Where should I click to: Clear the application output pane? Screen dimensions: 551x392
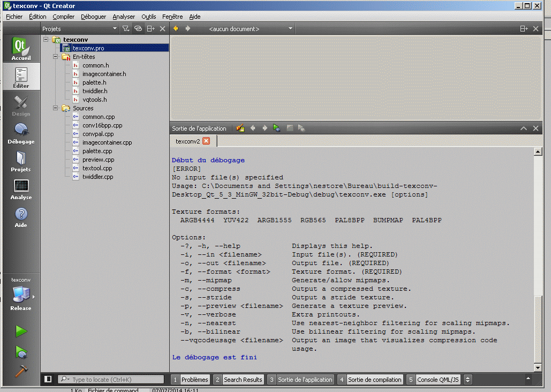[240, 129]
